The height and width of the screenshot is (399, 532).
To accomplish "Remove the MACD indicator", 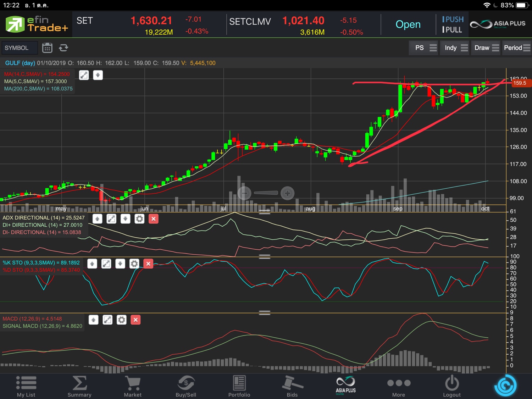I will click(135, 320).
